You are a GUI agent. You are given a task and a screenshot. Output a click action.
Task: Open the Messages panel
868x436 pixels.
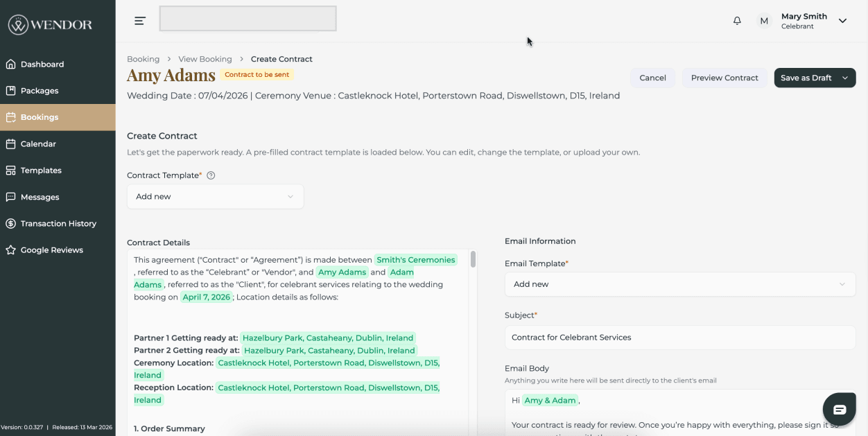tap(38, 197)
